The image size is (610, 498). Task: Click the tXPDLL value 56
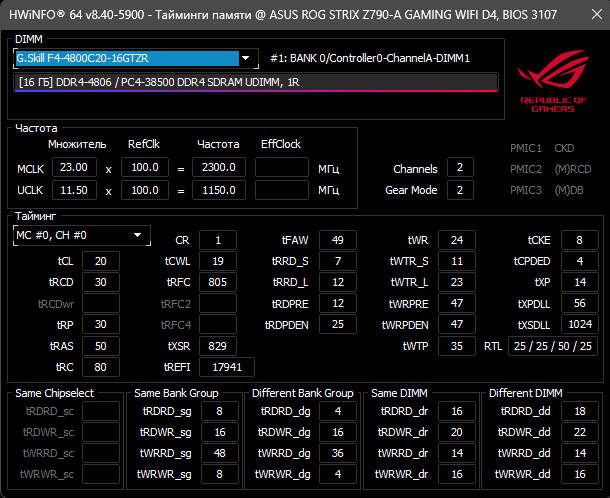point(580,303)
